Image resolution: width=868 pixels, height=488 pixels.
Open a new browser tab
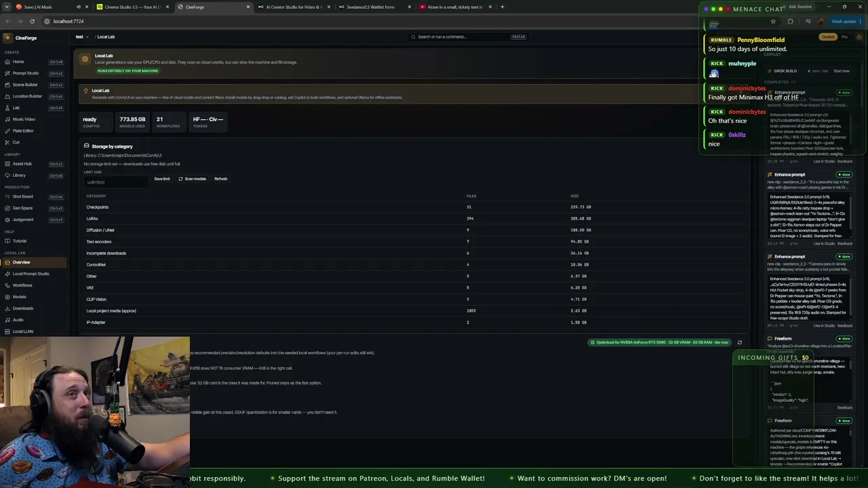tap(502, 7)
